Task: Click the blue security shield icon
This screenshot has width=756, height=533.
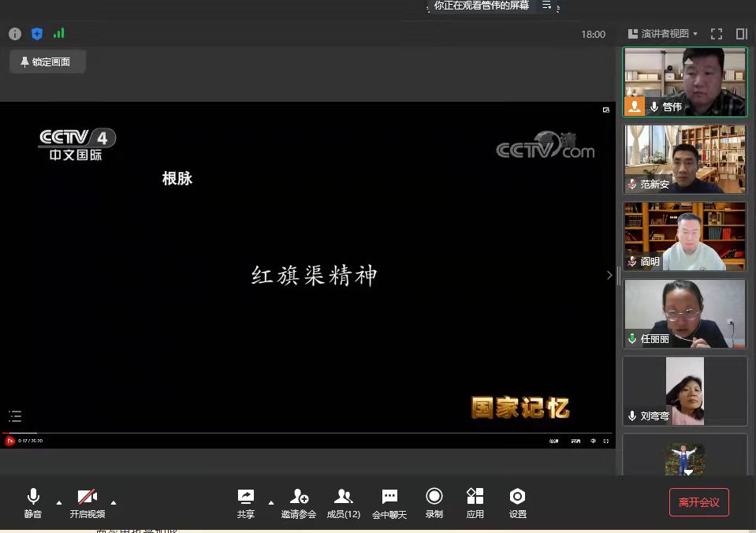Action: [x=37, y=34]
